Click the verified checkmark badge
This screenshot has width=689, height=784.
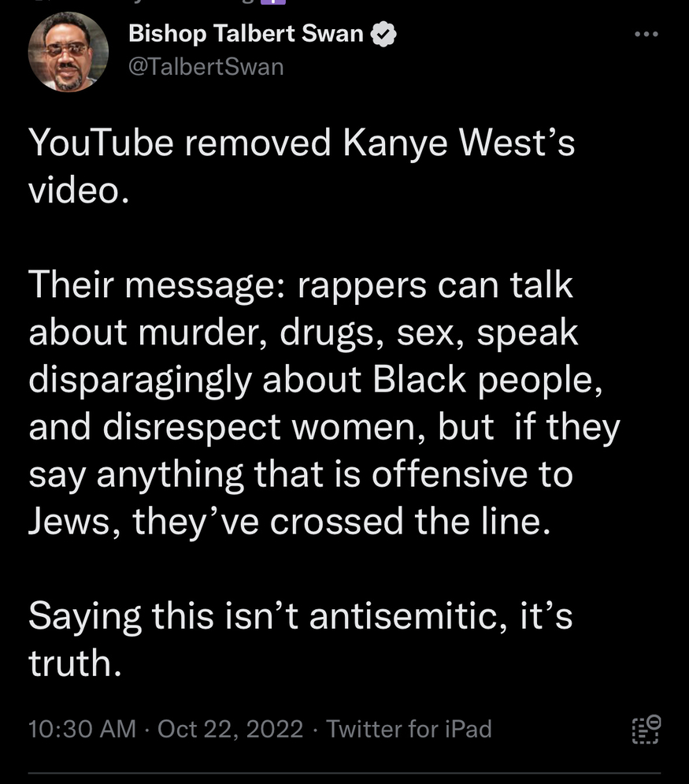coord(383,34)
